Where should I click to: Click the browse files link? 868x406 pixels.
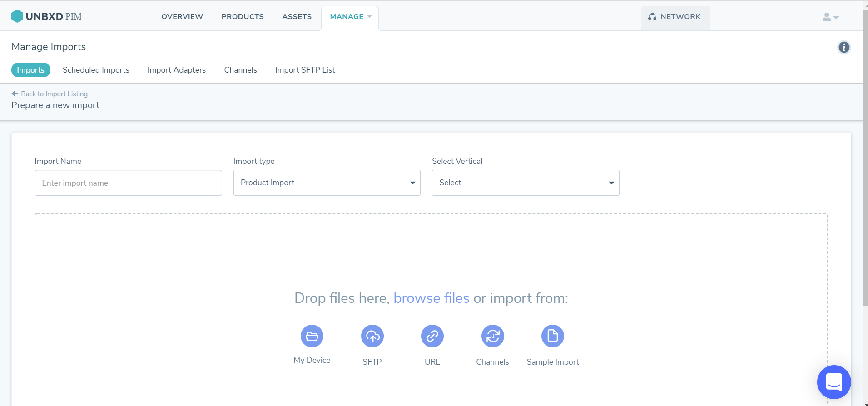click(432, 298)
